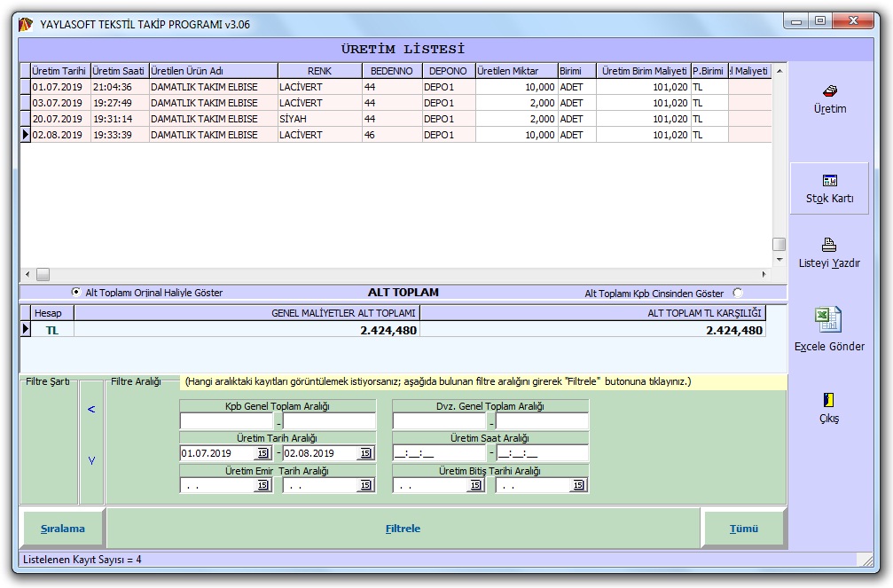The image size is (893, 588).
Task: Click the P.Birimi column header
Action: click(x=709, y=71)
